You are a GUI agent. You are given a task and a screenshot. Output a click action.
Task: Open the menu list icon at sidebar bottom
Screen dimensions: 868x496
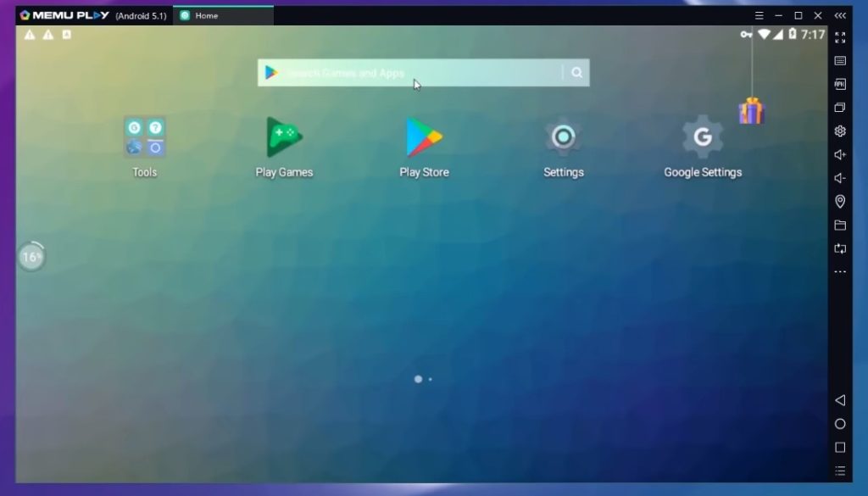tap(840, 471)
